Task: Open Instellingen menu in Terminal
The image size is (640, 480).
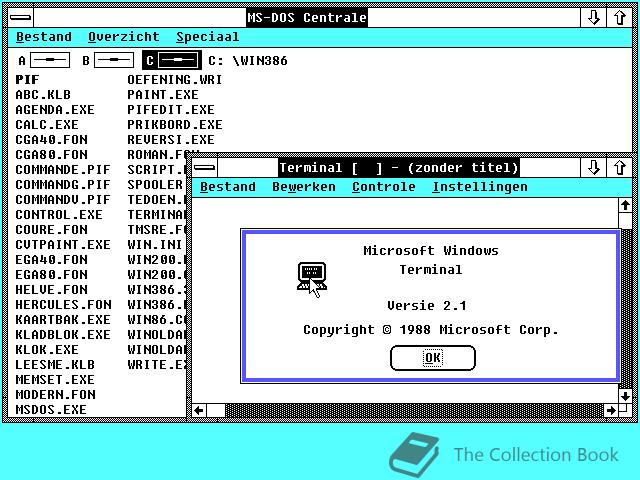Action: 480,187
